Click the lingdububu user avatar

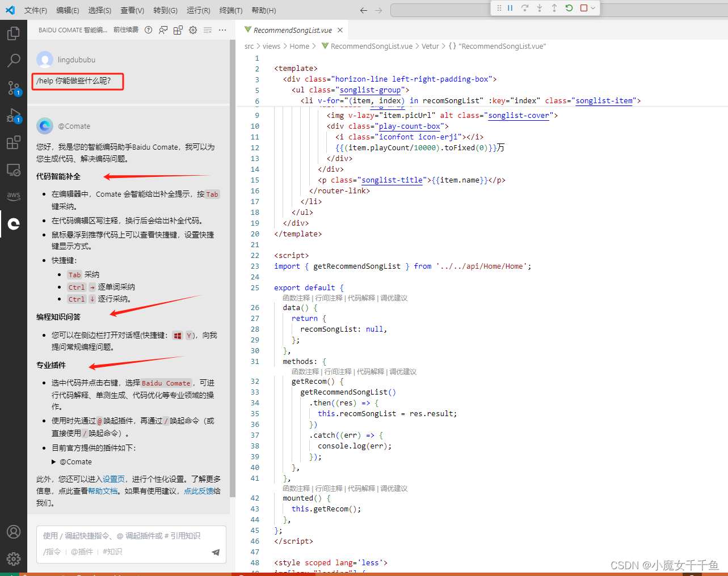click(45, 60)
